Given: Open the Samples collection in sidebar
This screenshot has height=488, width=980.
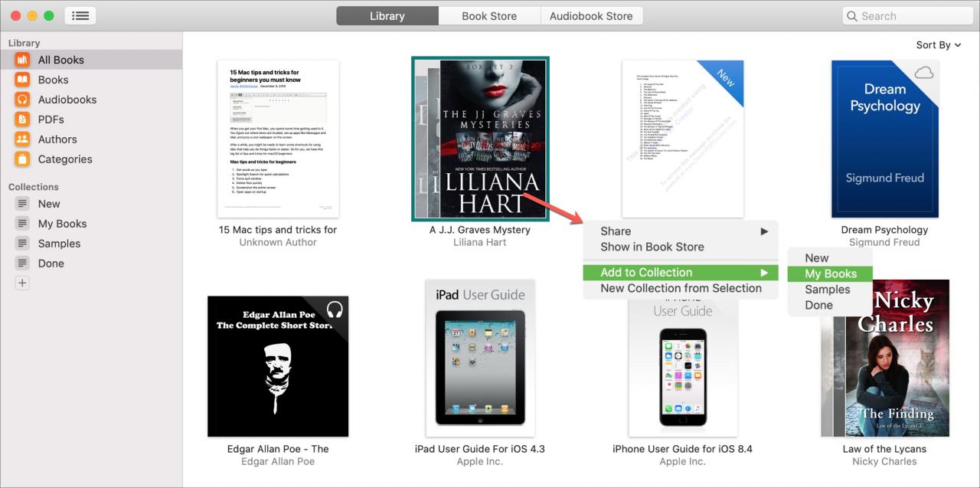Looking at the screenshot, I should [91, 244].
